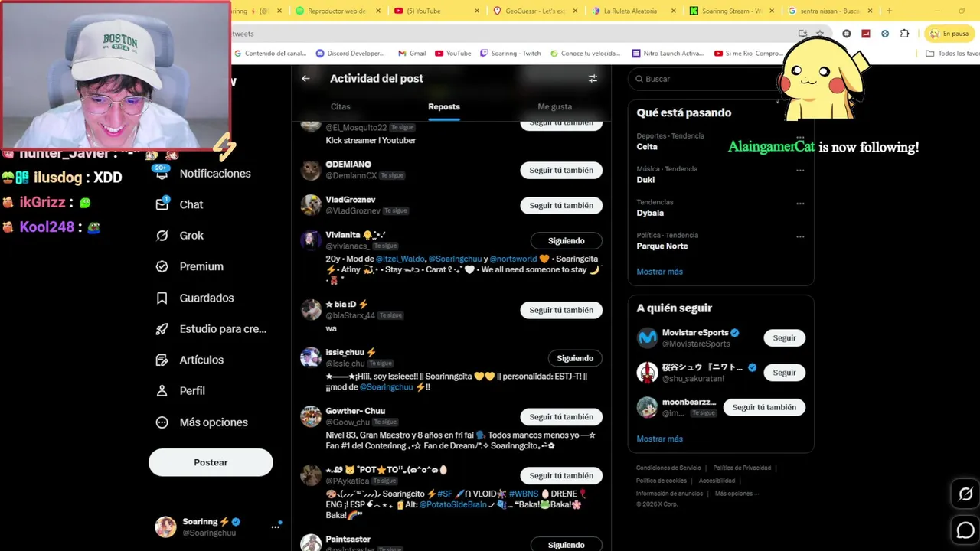
Task: Follow Movistar eSports with Seguir
Action: click(784, 338)
